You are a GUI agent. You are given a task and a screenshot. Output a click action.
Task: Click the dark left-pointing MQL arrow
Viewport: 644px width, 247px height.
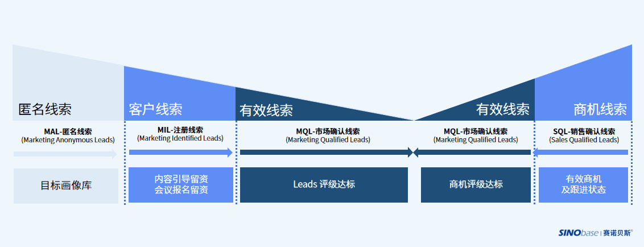[472, 153]
